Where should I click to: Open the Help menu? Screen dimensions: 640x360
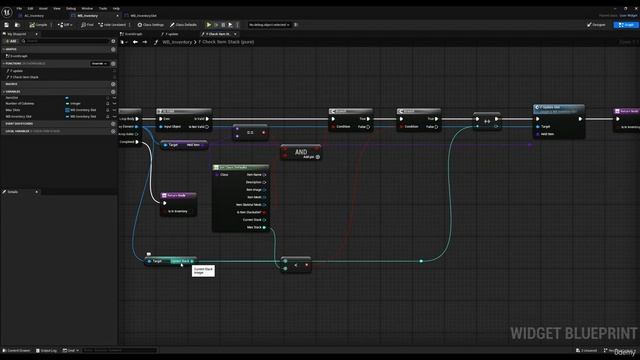pyautogui.click(x=116, y=8)
